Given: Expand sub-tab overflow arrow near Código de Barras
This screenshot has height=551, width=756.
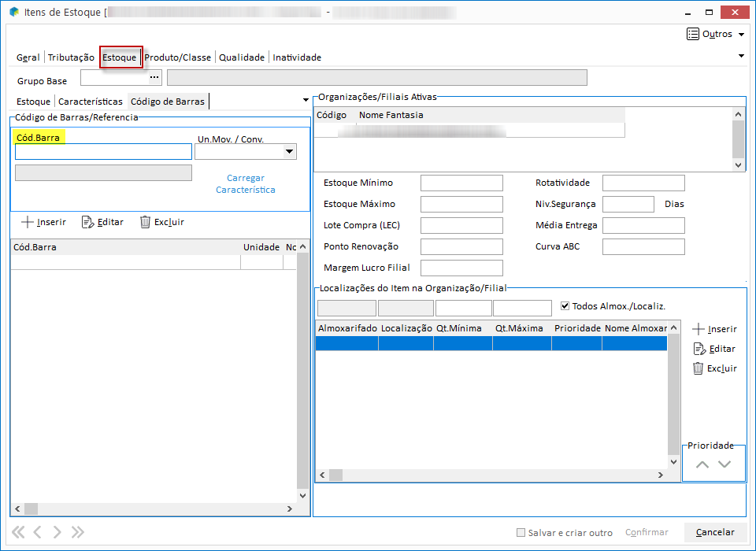Looking at the screenshot, I should coord(306,100).
